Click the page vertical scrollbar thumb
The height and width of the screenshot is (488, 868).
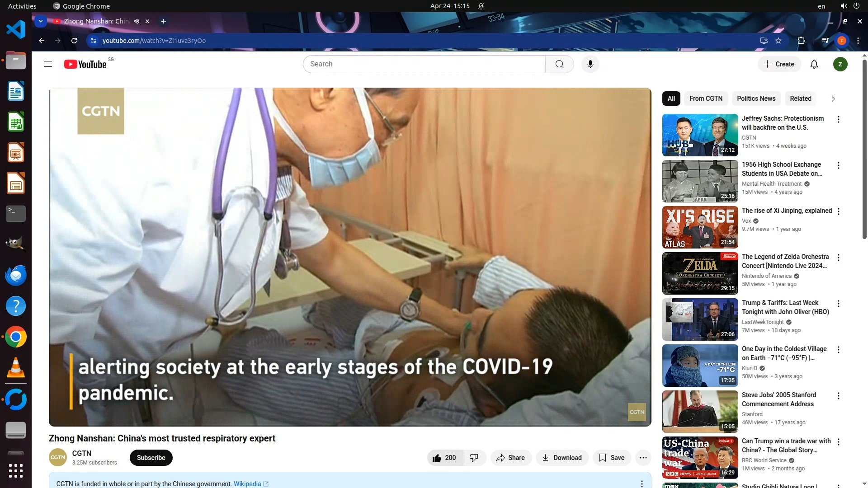point(864,149)
